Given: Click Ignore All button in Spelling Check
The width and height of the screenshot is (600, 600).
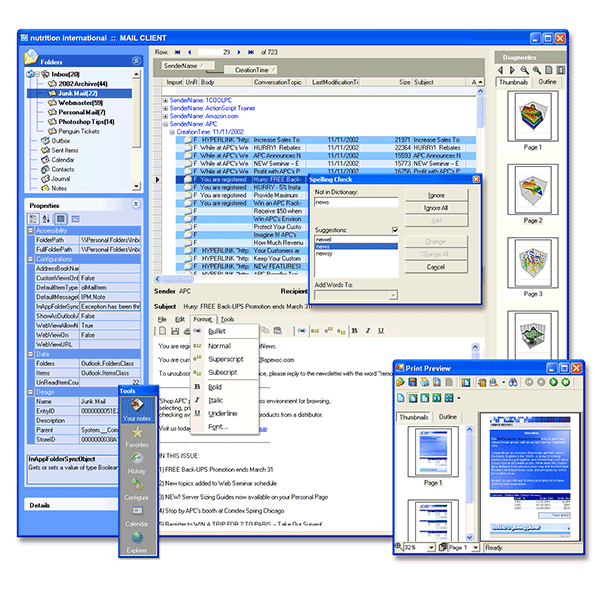Looking at the screenshot, I should tap(436, 208).
